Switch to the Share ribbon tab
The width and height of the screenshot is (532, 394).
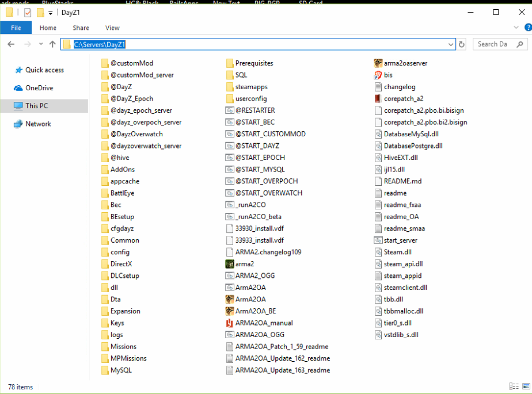click(x=81, y=28)
